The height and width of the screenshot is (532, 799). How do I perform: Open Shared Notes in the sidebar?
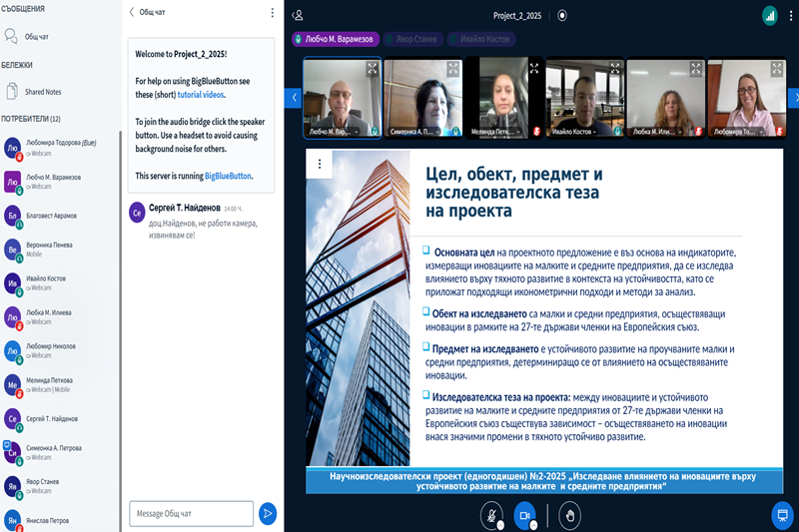(x=43, y=92)
